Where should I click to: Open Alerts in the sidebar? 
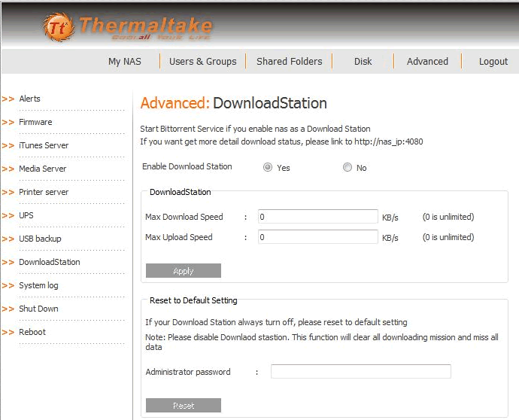pos(29,99)
